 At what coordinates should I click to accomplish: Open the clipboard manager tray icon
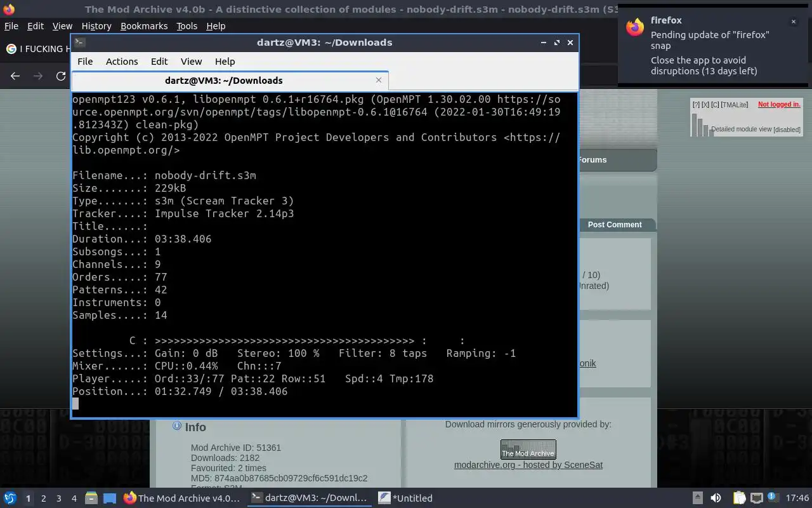click(739, 498)
